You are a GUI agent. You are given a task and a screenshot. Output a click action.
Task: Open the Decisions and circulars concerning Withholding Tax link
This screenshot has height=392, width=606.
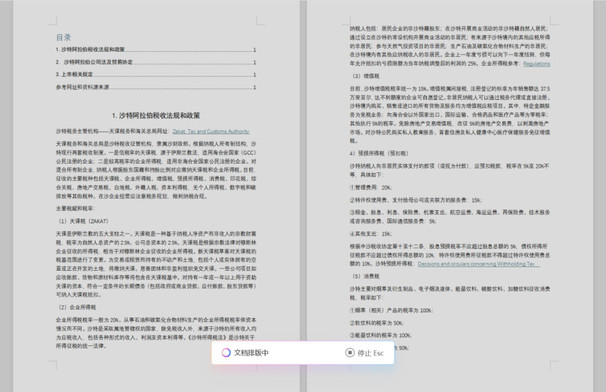tap(478, 264)
